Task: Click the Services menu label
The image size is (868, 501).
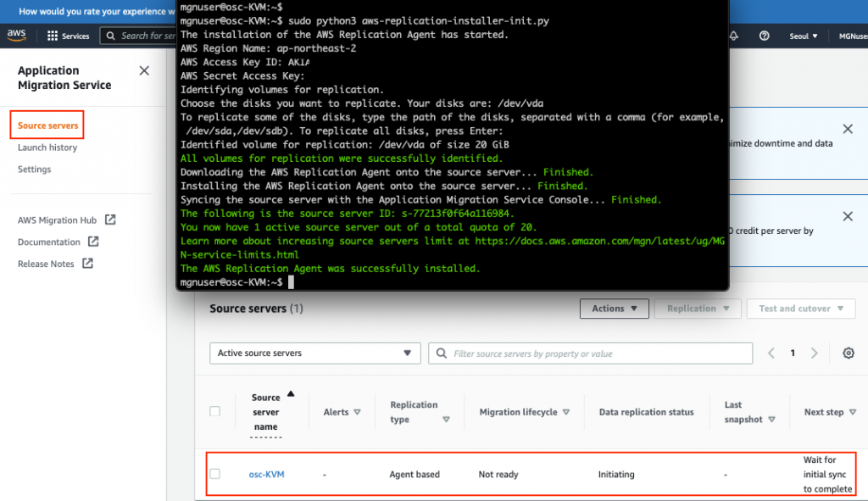Action: [x=75, y=36]
